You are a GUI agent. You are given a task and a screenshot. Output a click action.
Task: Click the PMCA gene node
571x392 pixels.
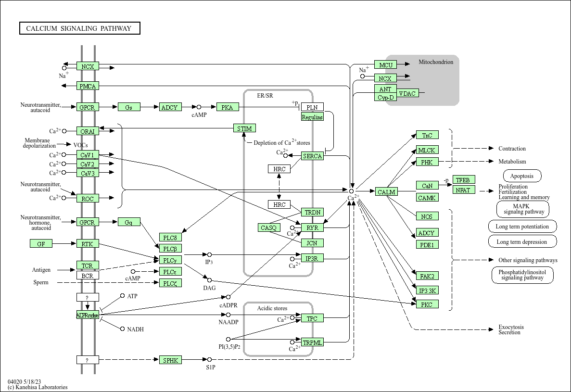[88, 86]
